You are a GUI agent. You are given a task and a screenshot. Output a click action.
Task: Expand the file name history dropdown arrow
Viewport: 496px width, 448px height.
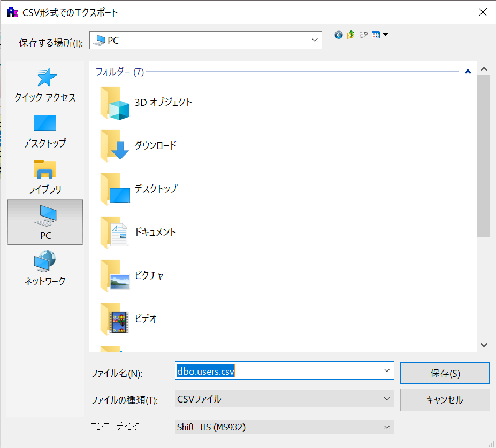click(387, 370)
